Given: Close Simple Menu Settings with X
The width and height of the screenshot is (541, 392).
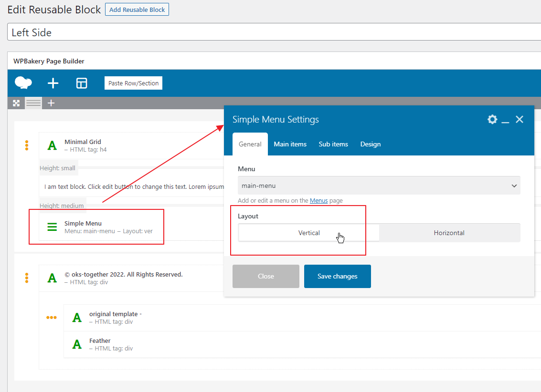Looking at the screenshot, I should point(519,120).
